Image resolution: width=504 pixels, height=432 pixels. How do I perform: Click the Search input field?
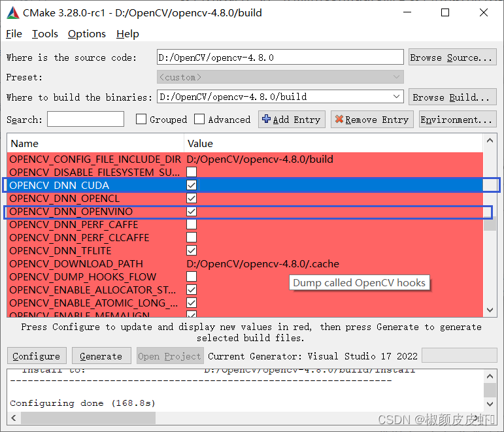pos(86,119)
